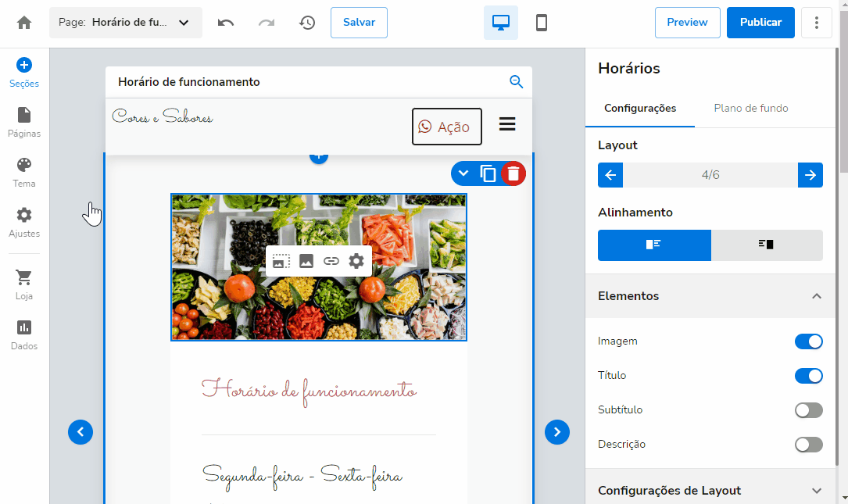This screenshot has height=504, width=848.
Task: Open the Dados analytics panel
Action: coord(23,335)
